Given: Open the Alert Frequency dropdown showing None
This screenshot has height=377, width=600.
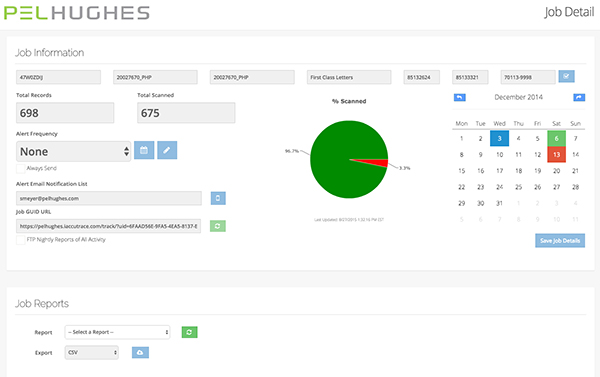Looking at the screenshot, I should [x=73, y=151].
